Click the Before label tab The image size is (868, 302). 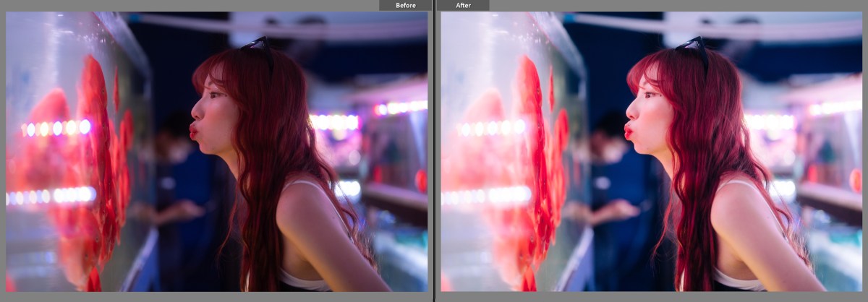(405, 5)
